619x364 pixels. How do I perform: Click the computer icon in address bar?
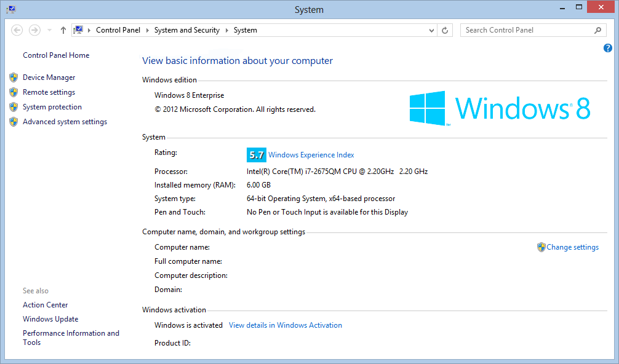(79, 30)
